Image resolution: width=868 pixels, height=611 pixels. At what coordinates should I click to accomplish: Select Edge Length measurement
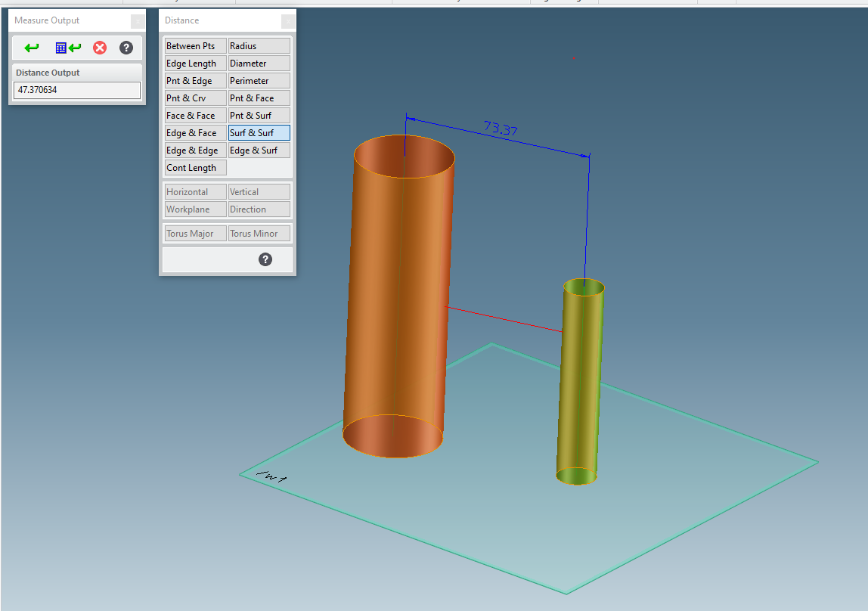coord(194,63)
